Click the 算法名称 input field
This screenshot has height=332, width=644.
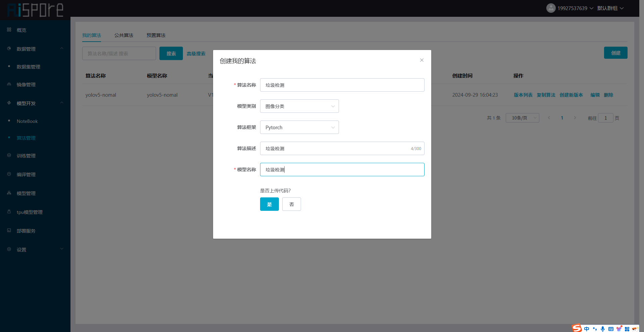[x=342, y=85]
